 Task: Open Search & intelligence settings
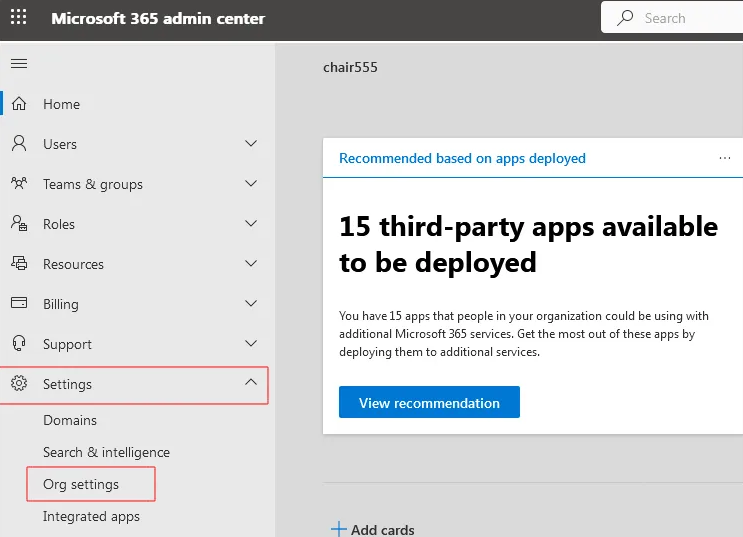pyautogui.click(x=106, y=452)
